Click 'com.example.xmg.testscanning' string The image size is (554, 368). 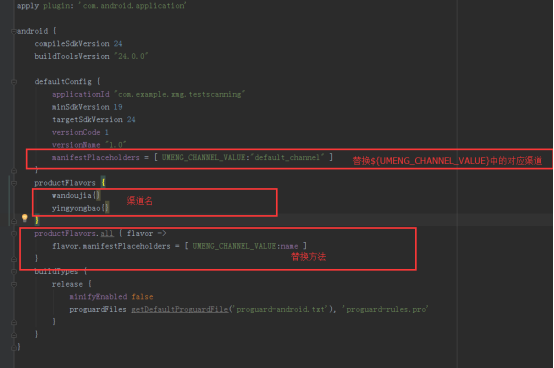[180, 94]
